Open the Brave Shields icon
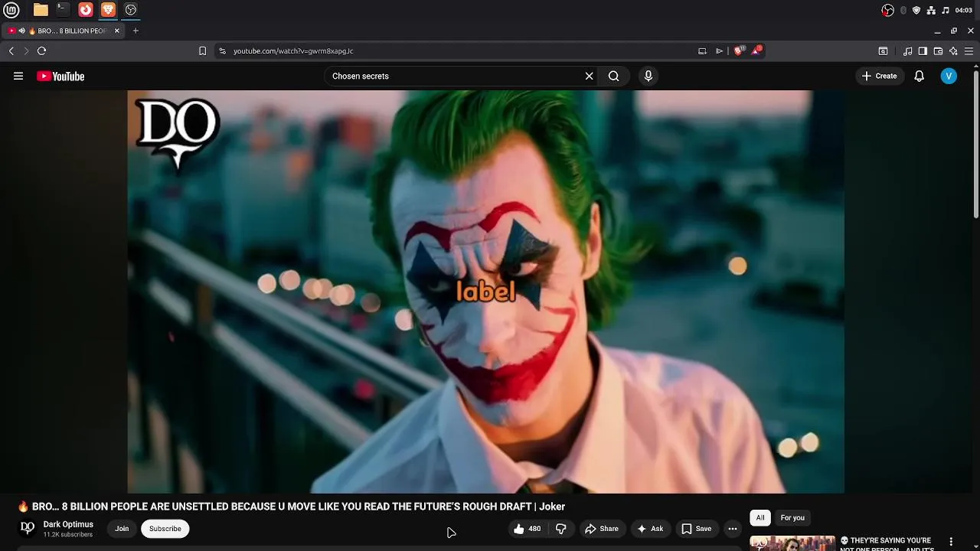The width and height of the screenshot is (980, 551). 739,51
